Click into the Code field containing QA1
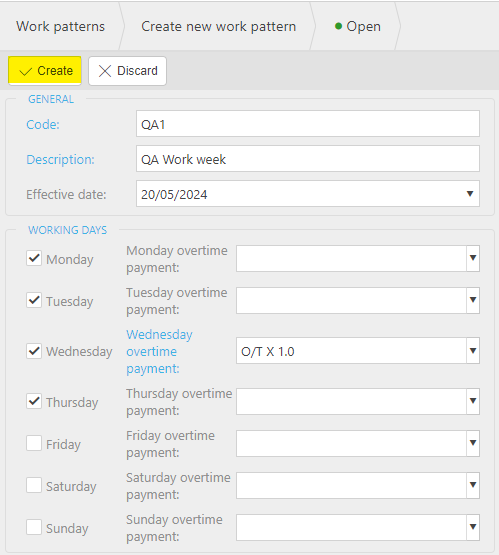Viewport: 499px width, 555px height. (x=308, y=124)
